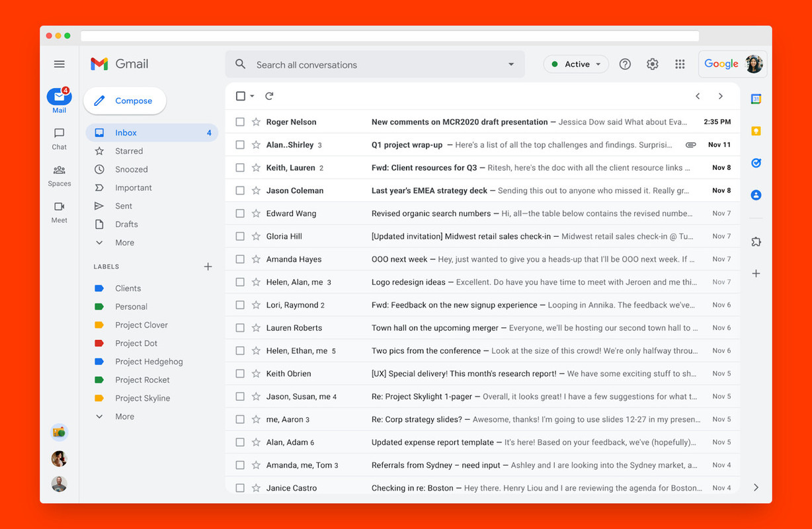Screen dimensions: 812x529
Task: Open Google Tasks side panel
Action: coord(756,163)
